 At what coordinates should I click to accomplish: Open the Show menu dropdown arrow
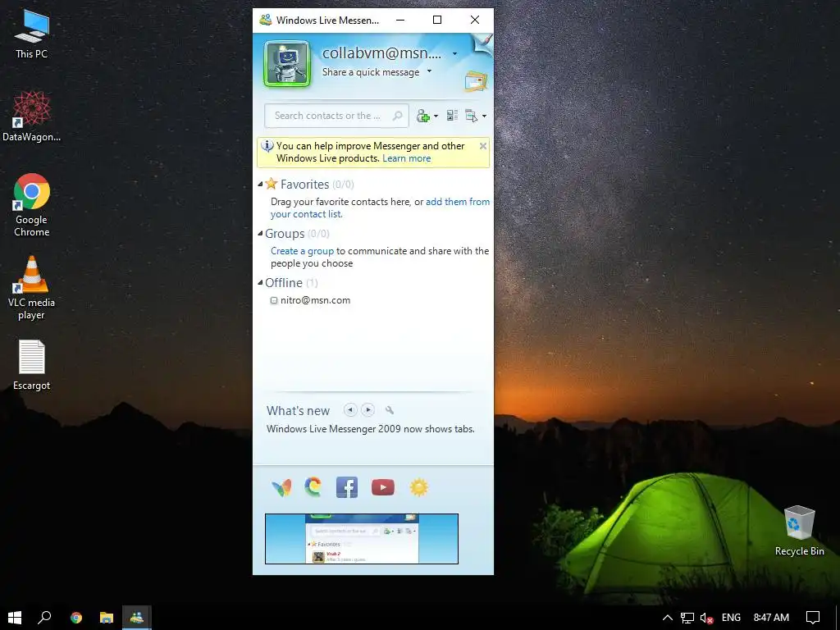[x=484, y=116]
